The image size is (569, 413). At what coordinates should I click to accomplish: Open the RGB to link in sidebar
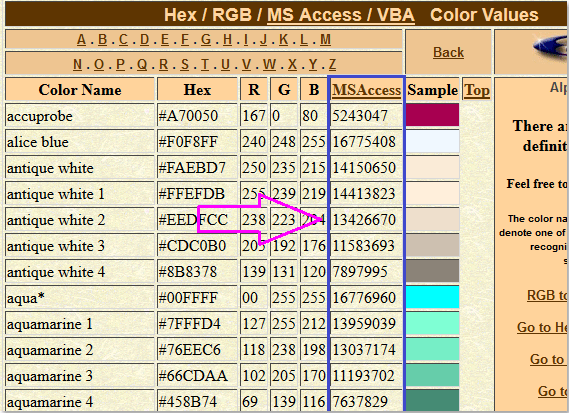click(x=547, y=295)
